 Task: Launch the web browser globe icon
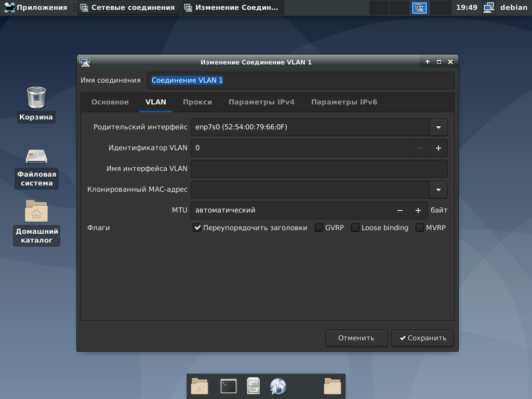click(x=278, y=386)
